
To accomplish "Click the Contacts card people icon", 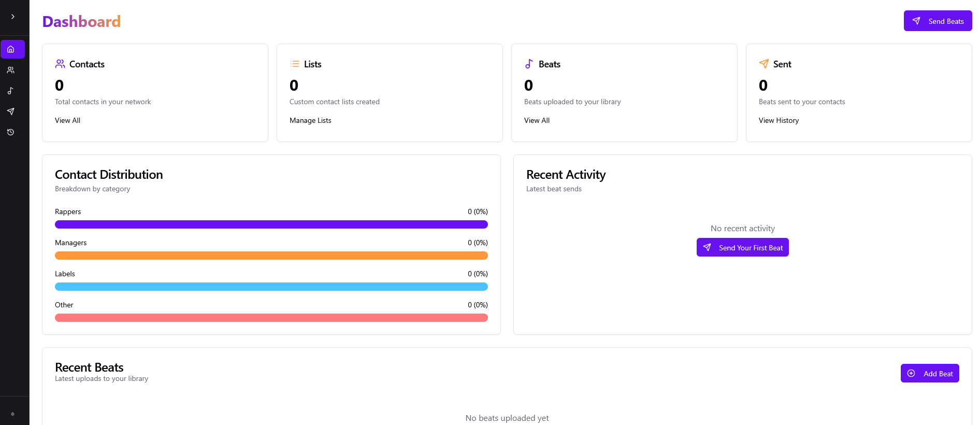I will click(60, 64).
